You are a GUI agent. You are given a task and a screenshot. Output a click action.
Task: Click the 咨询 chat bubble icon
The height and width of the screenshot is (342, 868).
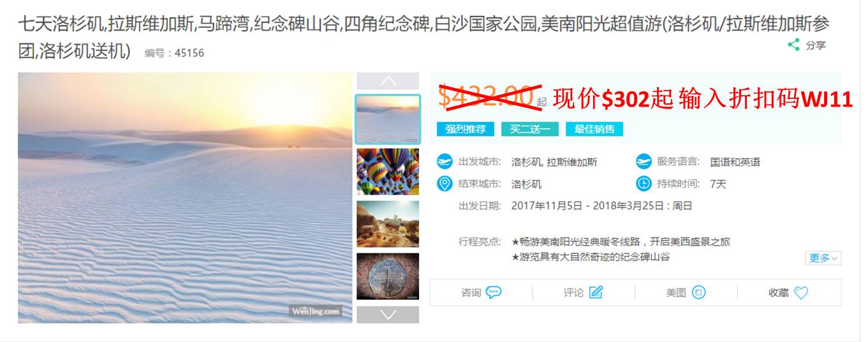(x=493, y=292)
